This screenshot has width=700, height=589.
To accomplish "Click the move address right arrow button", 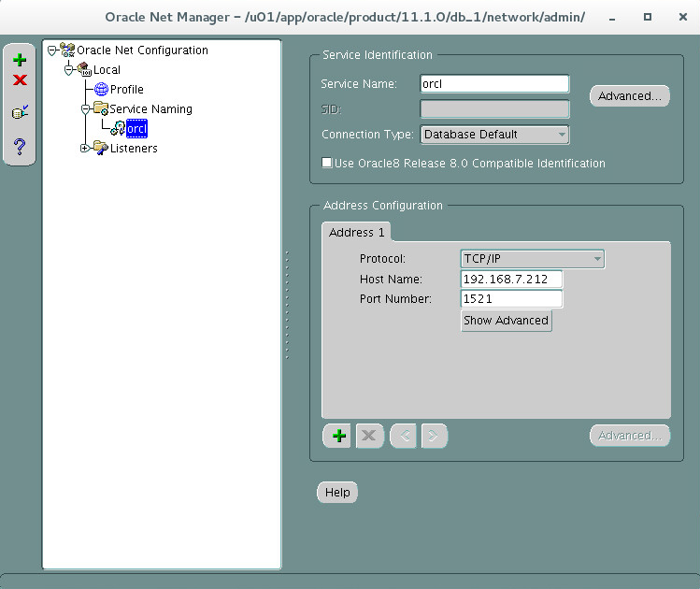I will click(x=434, y=436).
